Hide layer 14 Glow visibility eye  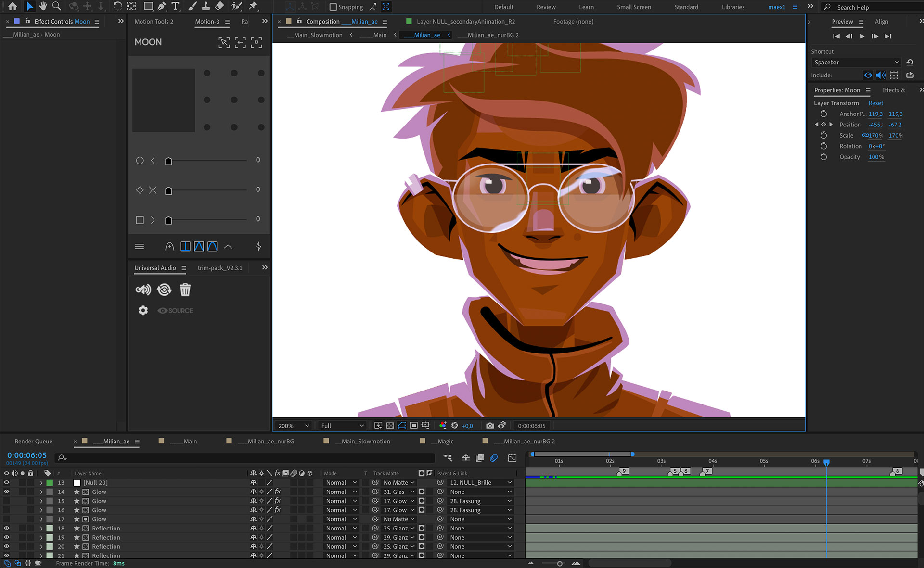pyautogui.click(x=6, y=492)
